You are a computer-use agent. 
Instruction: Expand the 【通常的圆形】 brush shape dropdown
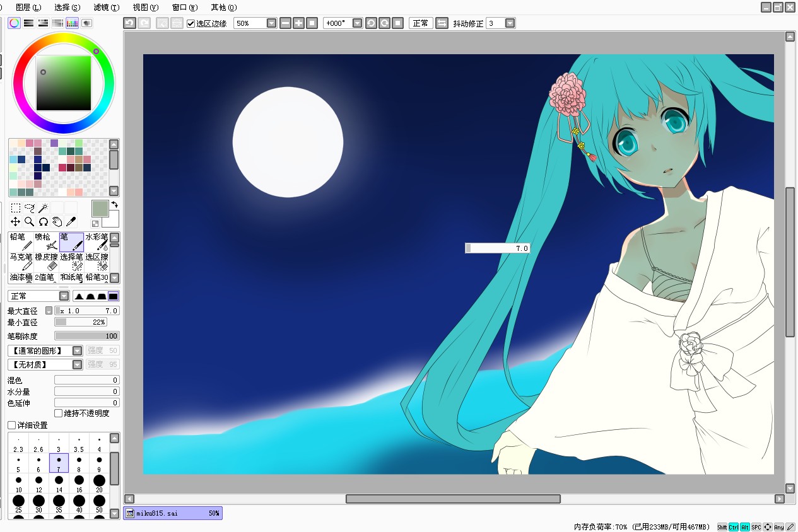tap(78, 350)
